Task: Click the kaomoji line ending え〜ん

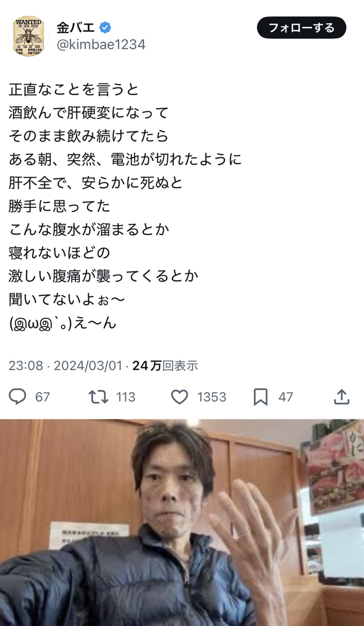Action: click(63, 323)
